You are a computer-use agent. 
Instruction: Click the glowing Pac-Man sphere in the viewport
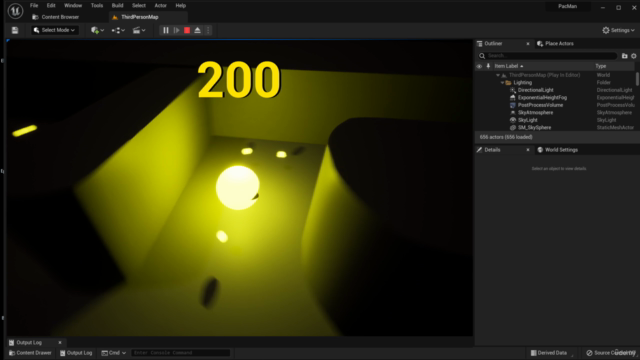[238, 187]
